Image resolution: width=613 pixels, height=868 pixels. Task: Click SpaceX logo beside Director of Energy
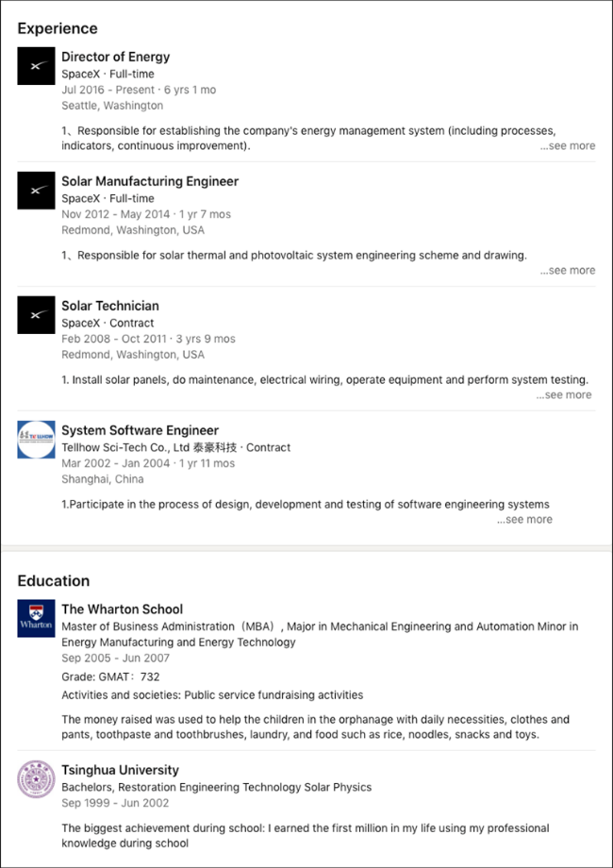pos(36,66)
